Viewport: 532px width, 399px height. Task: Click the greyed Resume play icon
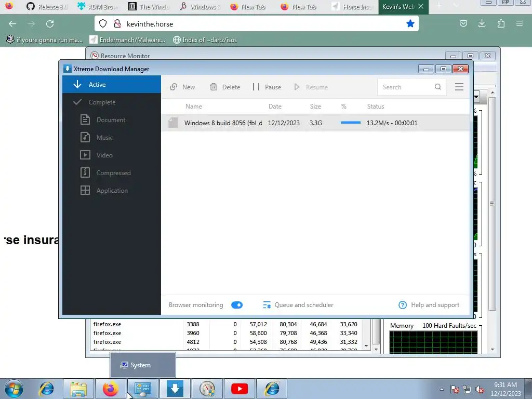click(297, 87)
